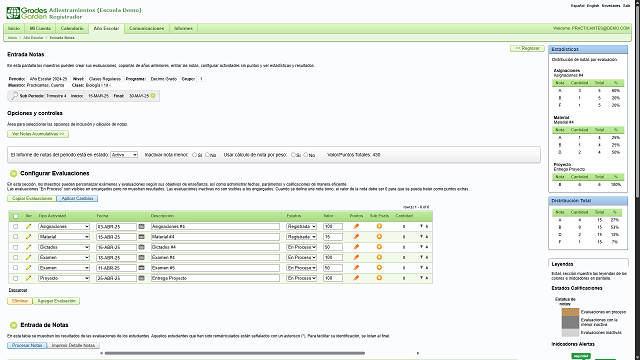640x360 pixels.
Task: Add sub-evaluation for Examen #5 row
Action: coord(379,268)
